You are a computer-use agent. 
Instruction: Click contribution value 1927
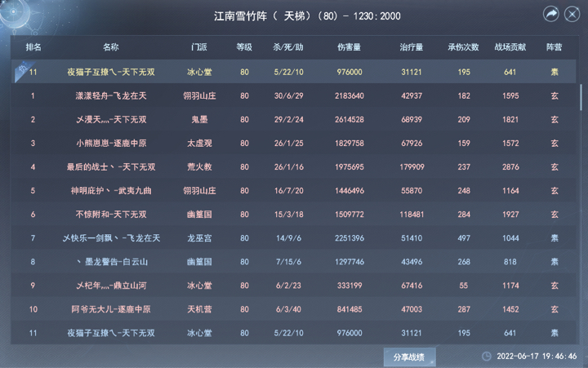pos(510,215)
